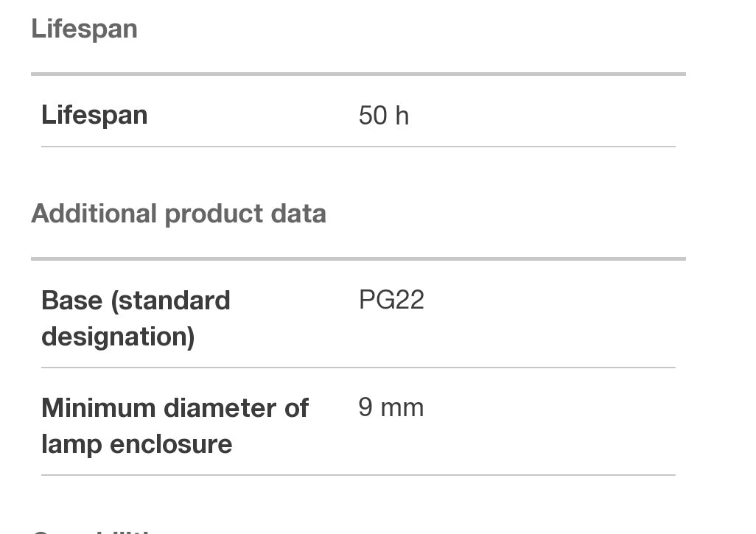Select the "PG22" base value
The width and height of the screenshot is (756, 534).
tap(391, 301)
